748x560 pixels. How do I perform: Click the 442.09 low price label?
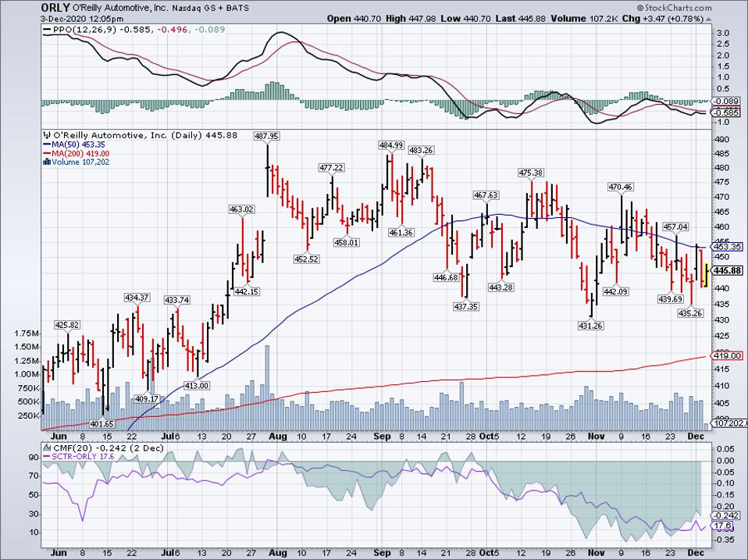(615, 291)
